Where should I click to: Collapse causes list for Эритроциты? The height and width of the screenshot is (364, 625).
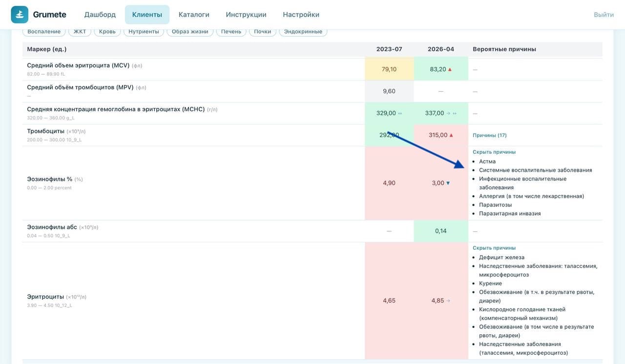(494, 248)
